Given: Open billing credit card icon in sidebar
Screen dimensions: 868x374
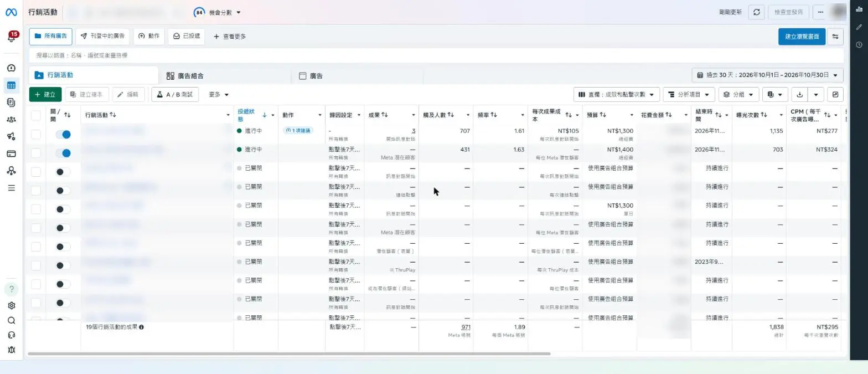Looking at the screenshot, I should [11, 153].
